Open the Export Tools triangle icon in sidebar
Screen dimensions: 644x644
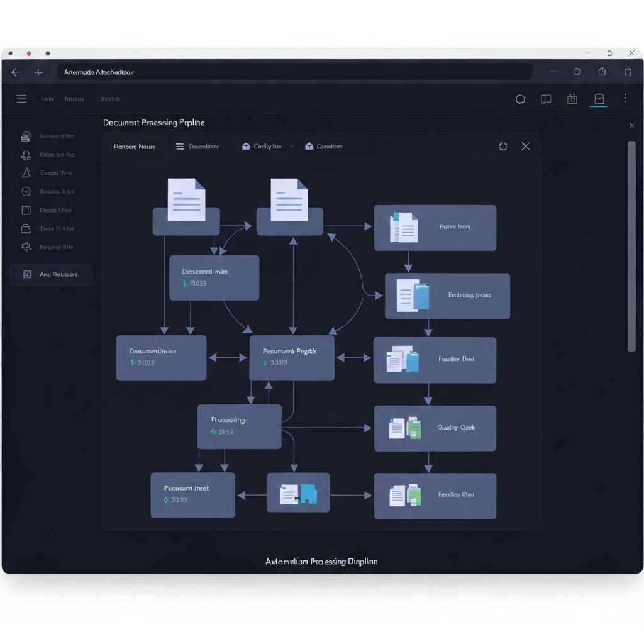tap(26, 173)
